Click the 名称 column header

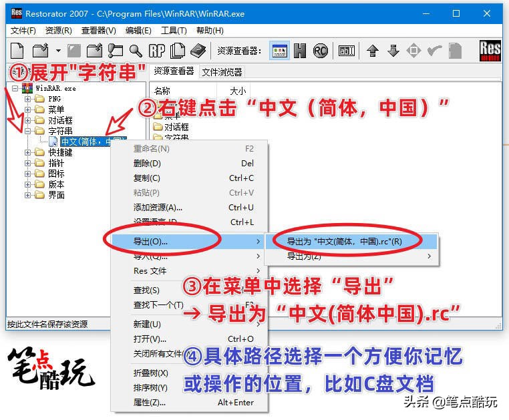(x=184, y=91)
